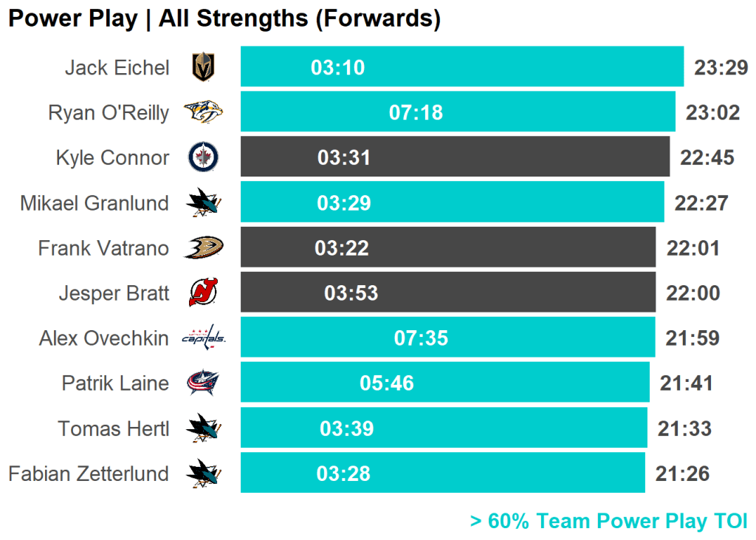Click the Anaheim Ducks logo
Viewport: 756px width, 540px height.
(x=203, y=247)
